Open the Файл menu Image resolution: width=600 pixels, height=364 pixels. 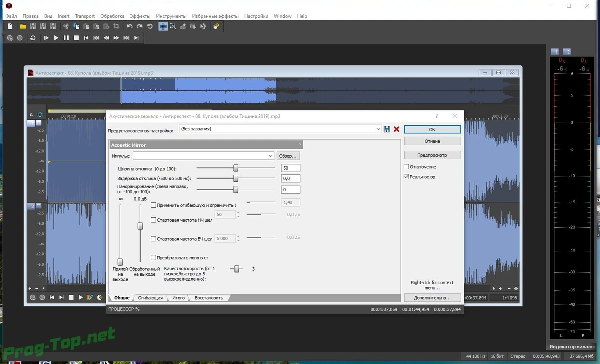(x=11, y=16)
